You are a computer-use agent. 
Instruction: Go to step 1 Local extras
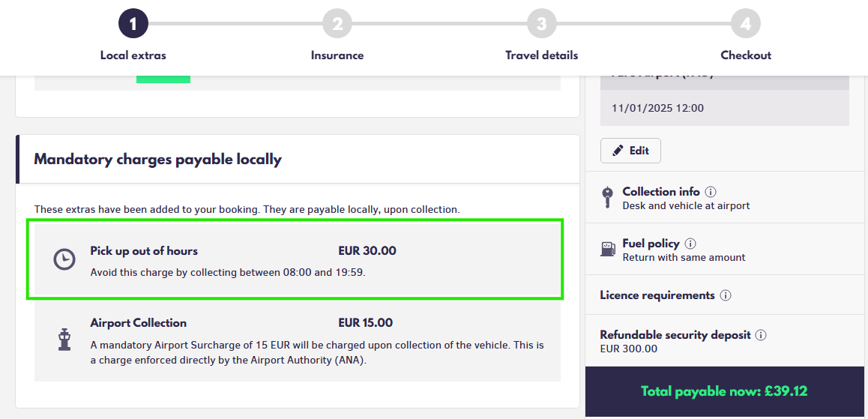coord(133,25)
